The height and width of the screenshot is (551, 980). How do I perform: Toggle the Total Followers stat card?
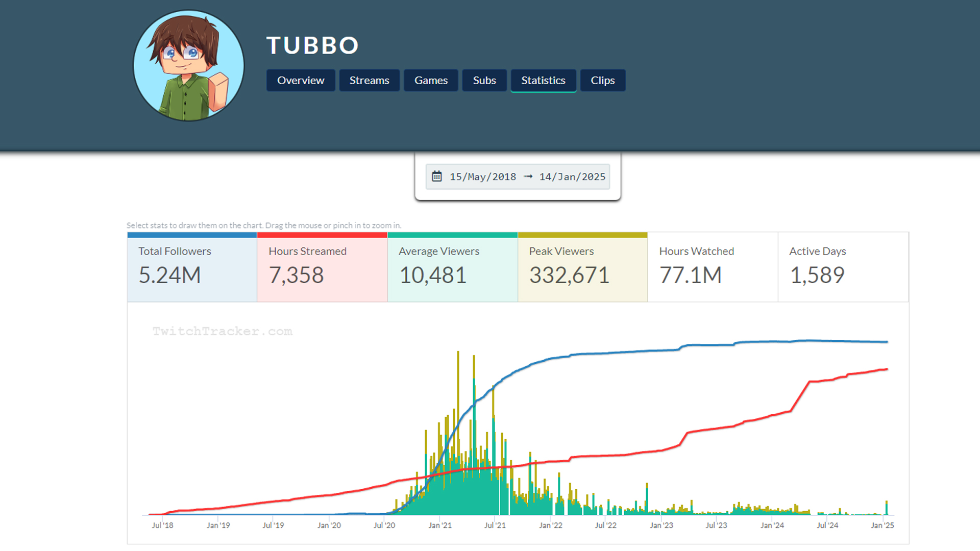click(x=192, y=267)
